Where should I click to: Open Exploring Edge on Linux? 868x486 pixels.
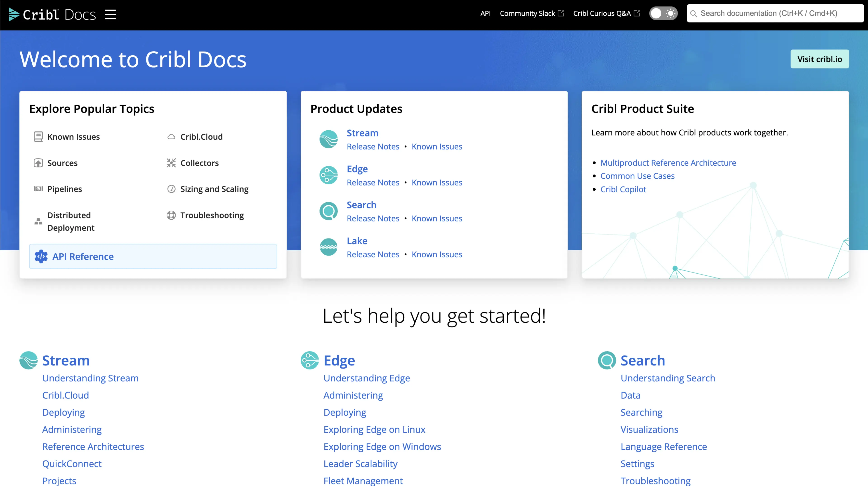tap(374, 430)
